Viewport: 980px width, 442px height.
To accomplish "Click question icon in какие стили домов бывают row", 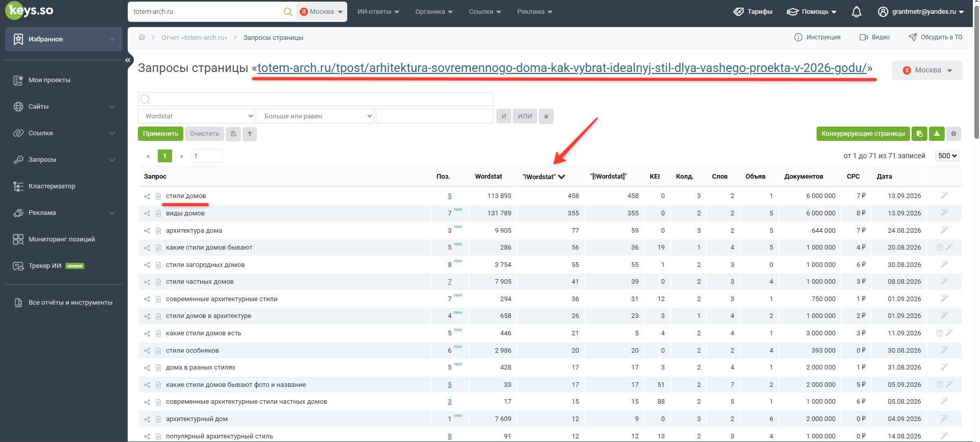I will click(x=939, y=248).
